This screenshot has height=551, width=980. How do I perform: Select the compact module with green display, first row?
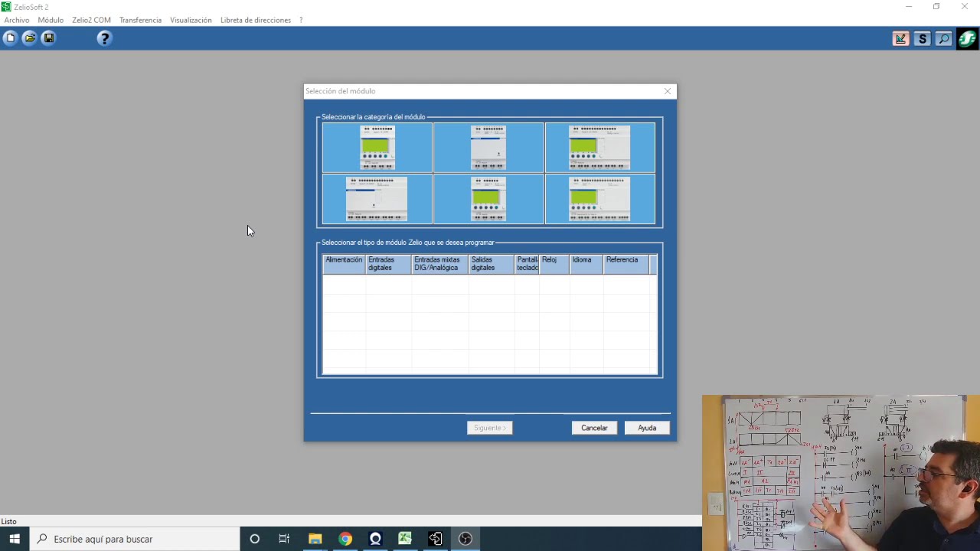coord(377,148)
